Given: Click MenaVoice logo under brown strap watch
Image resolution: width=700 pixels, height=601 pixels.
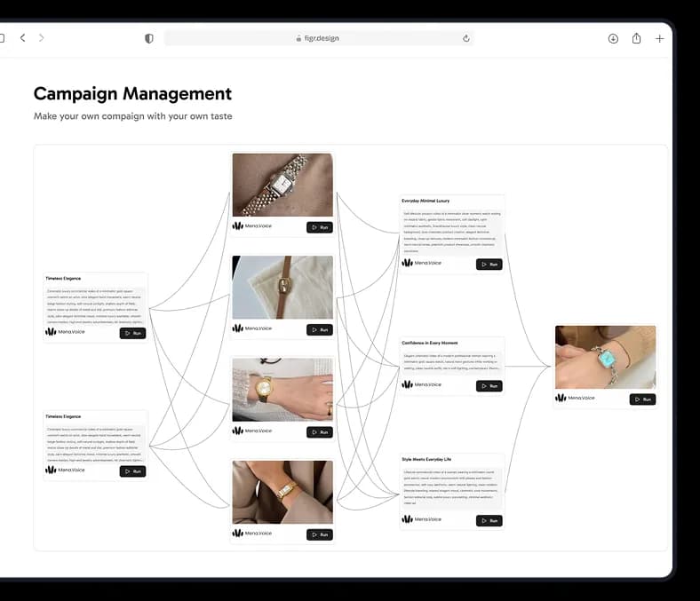Looking at the screenshot, I should pyautogui.click(x=251, y=328).
